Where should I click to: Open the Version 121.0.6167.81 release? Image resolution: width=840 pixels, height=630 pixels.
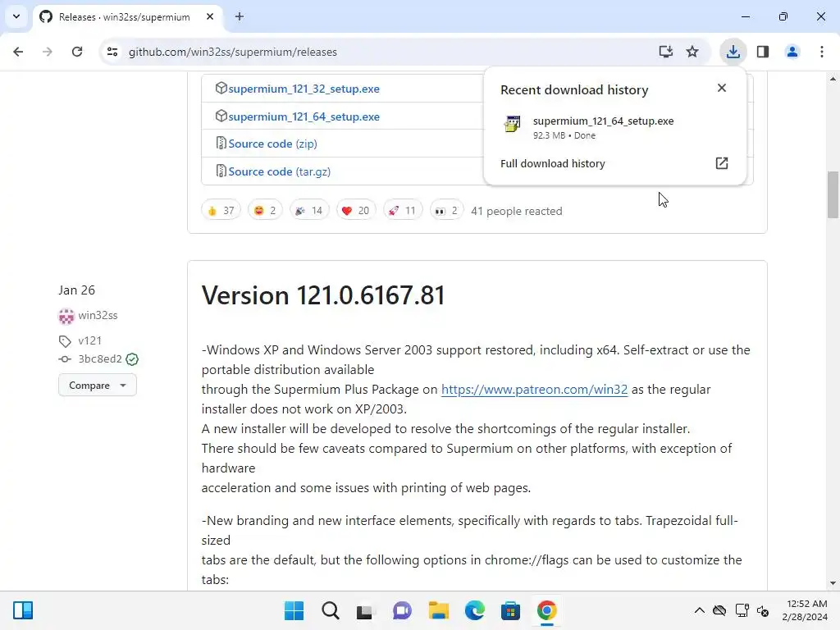323,295
